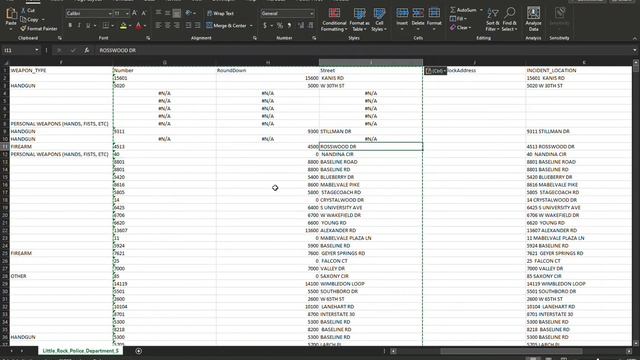Open Find & Select magnifier
640x360 pixels.
click(x=509, y=20)
